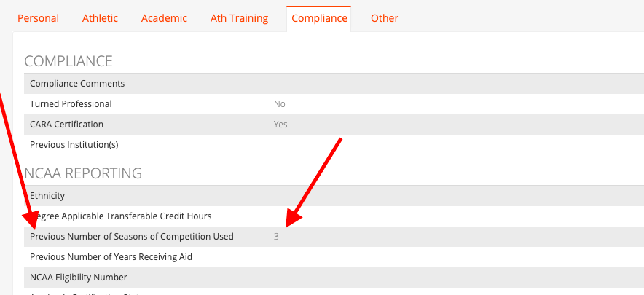Click the CARA Certification value Yes

[x=280, y=125]
